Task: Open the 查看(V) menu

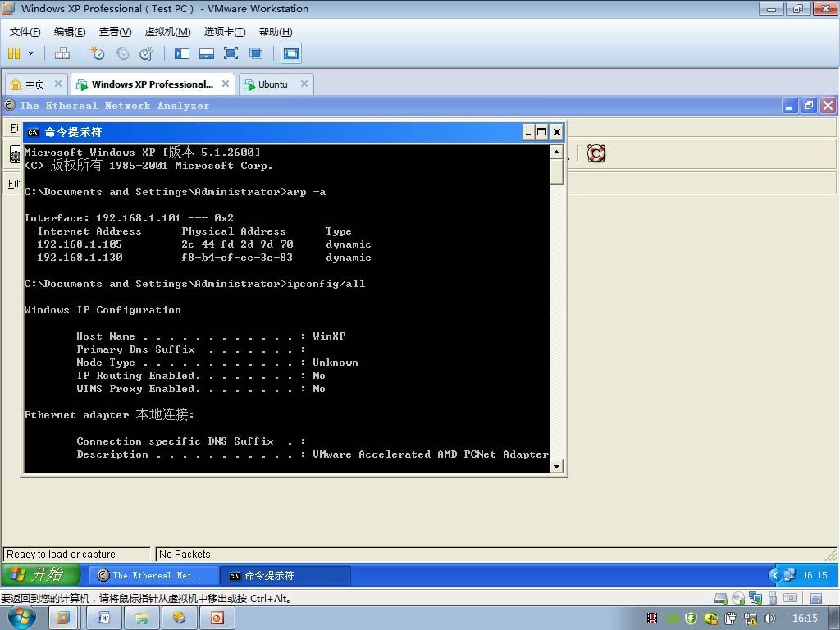Action: (x=115, y=32)
